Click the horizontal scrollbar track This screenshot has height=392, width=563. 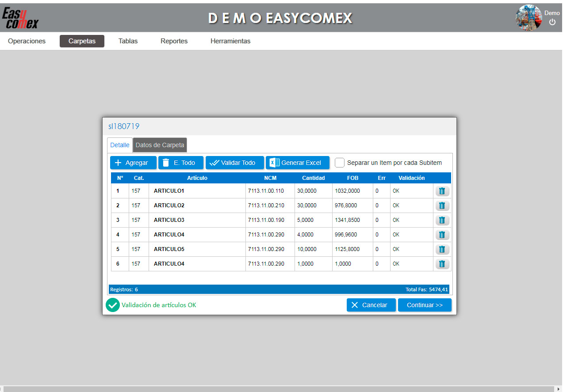coord(279,389)
